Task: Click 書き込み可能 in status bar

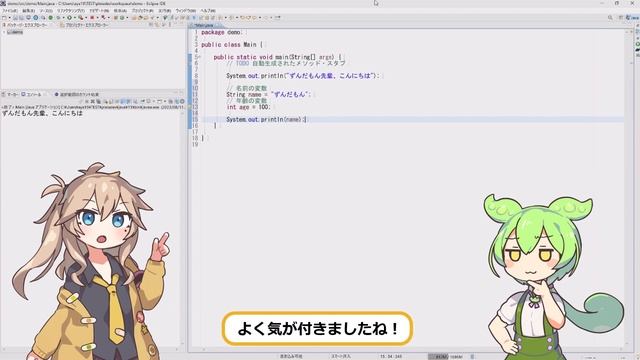Action: click(291, 356)
